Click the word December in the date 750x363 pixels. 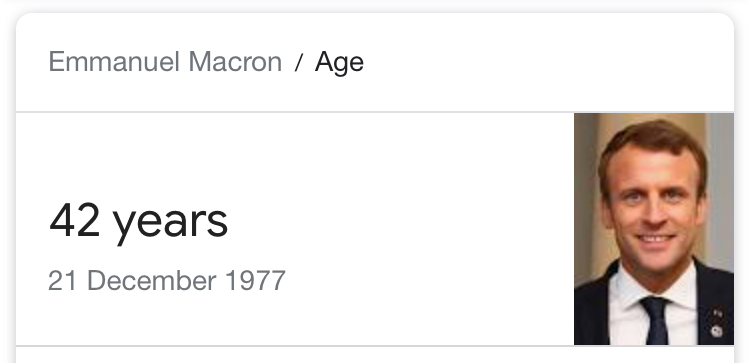pos(152,281)
